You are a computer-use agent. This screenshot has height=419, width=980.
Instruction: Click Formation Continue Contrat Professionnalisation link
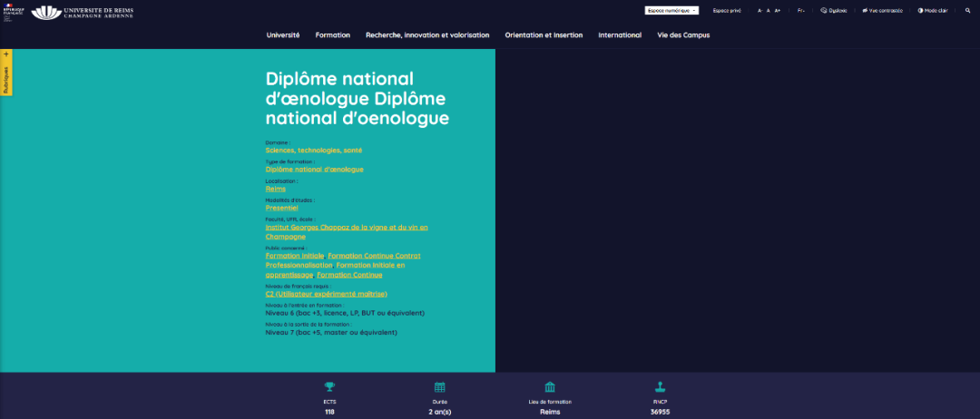click(x=343, y=260)
